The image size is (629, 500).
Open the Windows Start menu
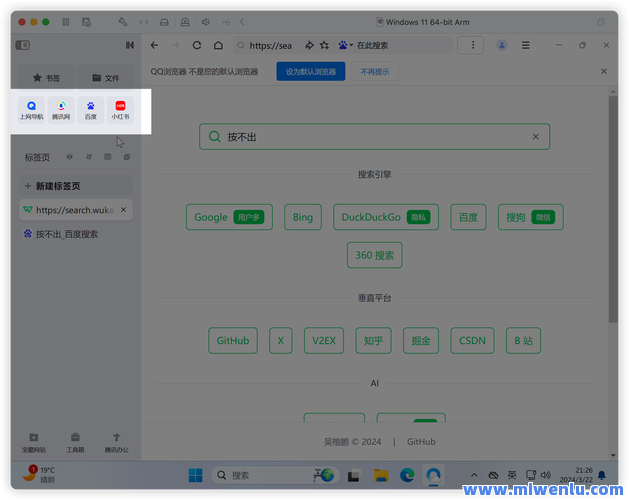pos(195,476)
